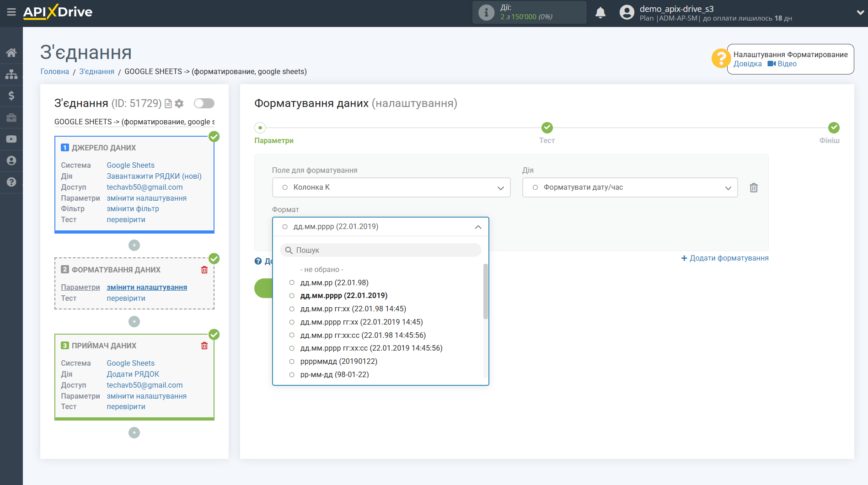Open the billing dollar icon in the sidebar
Viewport: 868px width, 485px height.
pos(11,96)
